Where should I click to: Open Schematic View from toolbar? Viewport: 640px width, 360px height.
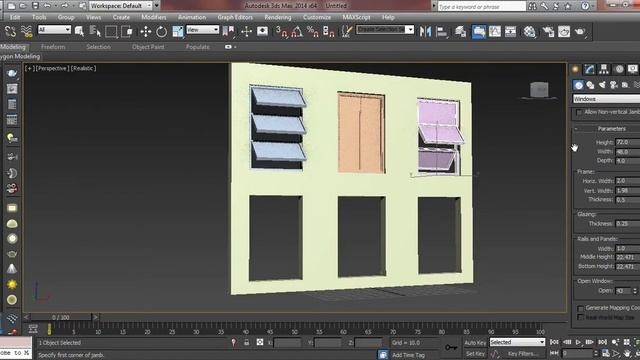point(511,31)
